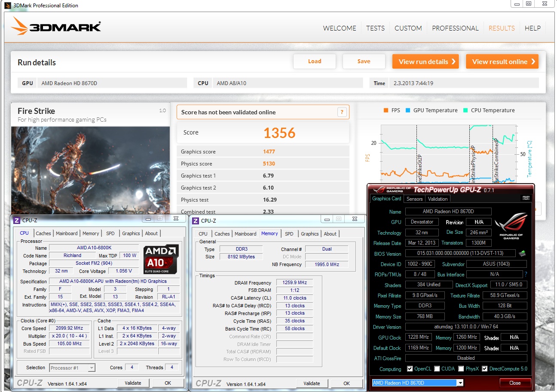Screen dimensions: 557x392
Task: Click Validate in left CPU-Z window
Action: (x=133, y=383)
